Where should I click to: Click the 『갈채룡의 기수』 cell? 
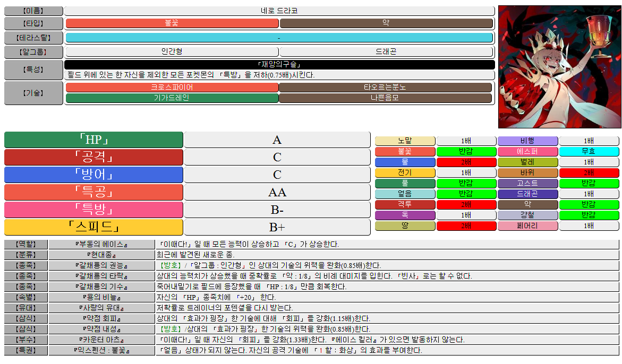click(x=101, y=287)
